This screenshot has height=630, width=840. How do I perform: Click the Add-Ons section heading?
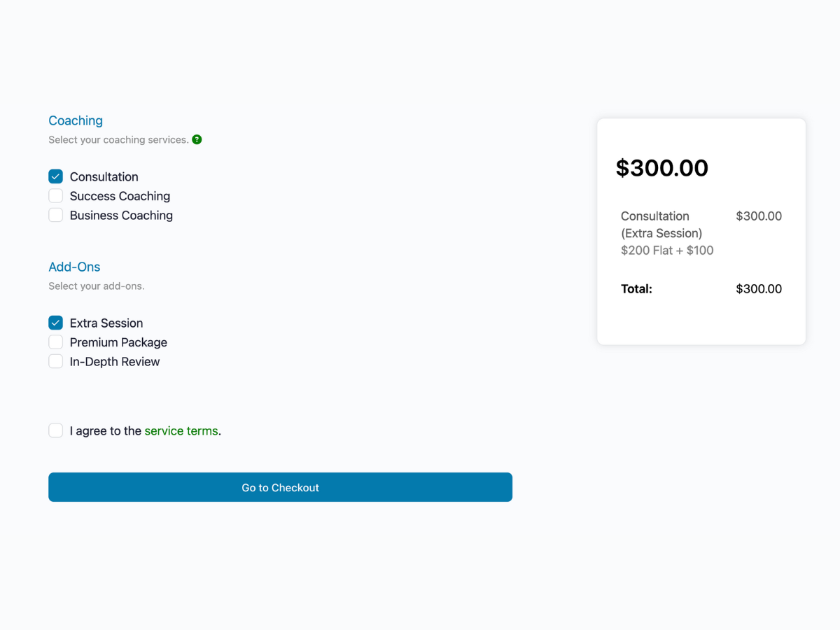74,267
